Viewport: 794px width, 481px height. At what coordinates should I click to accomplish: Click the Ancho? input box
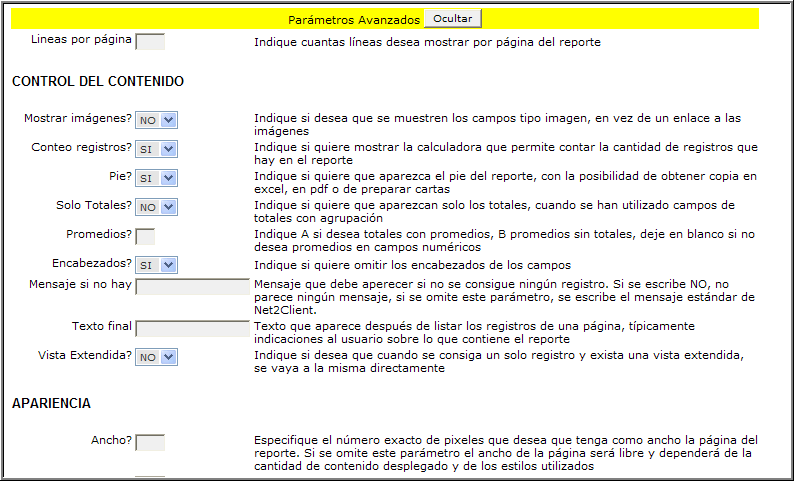(150, 442)
